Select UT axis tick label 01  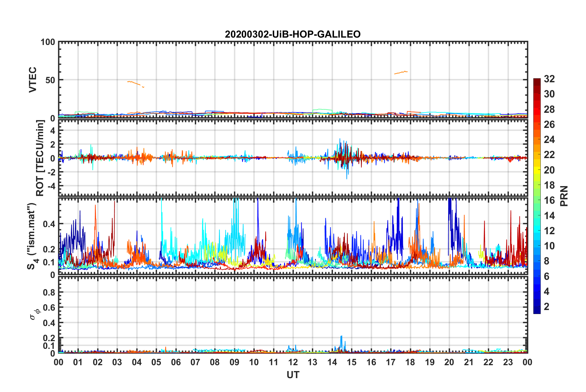coord(78,362)
